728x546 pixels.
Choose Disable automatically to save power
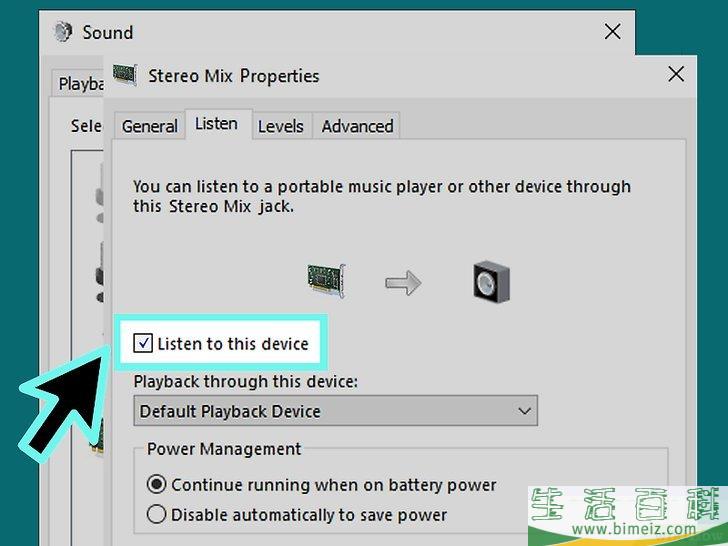point(156,514)
